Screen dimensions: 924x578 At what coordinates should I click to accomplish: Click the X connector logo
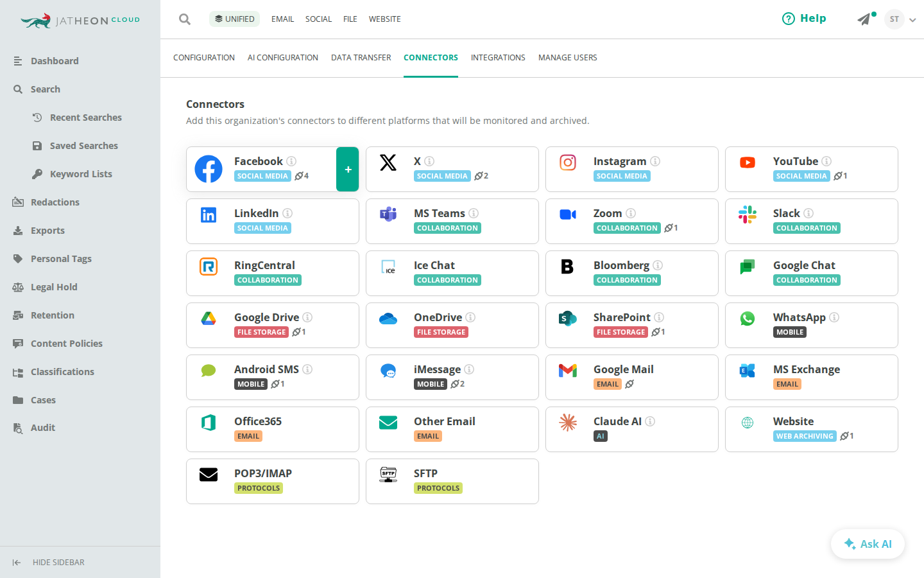[388, 162]
